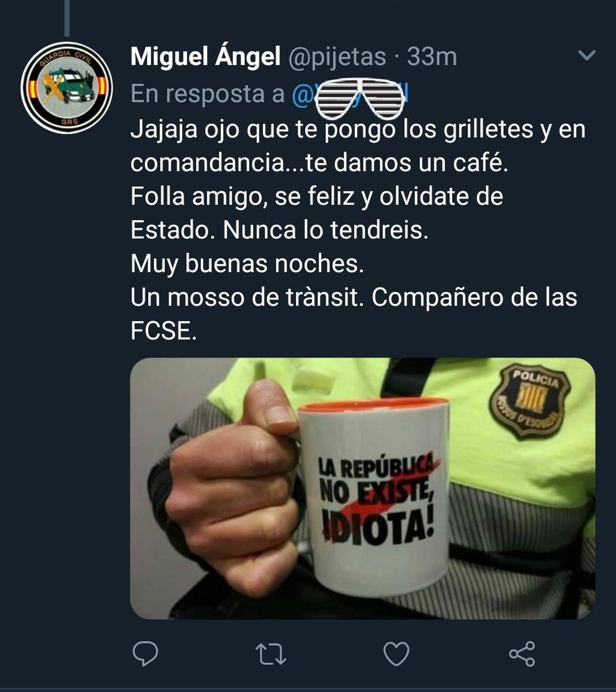
Task: Open Miguel Ángel's profile from display name
Action: (205, 57)
